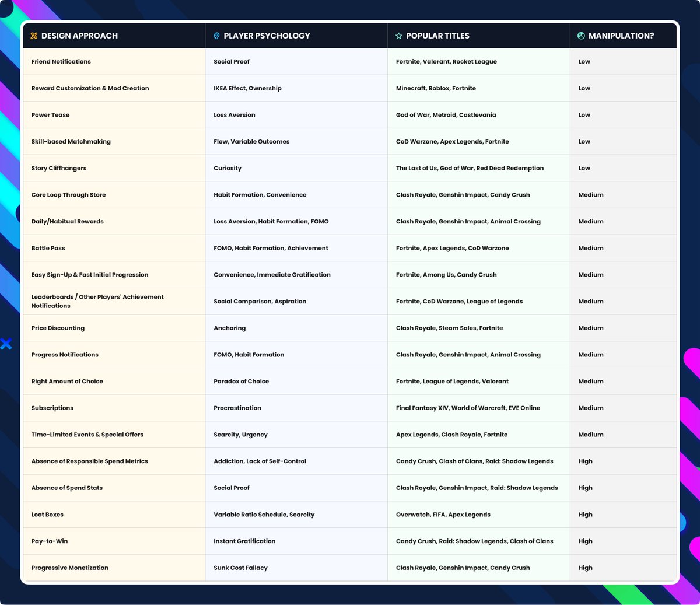Screen dimensions: 700x605
Task: Click 'Reward Customization & Mod Creation' cell
Action: click(x=114, y=88)
